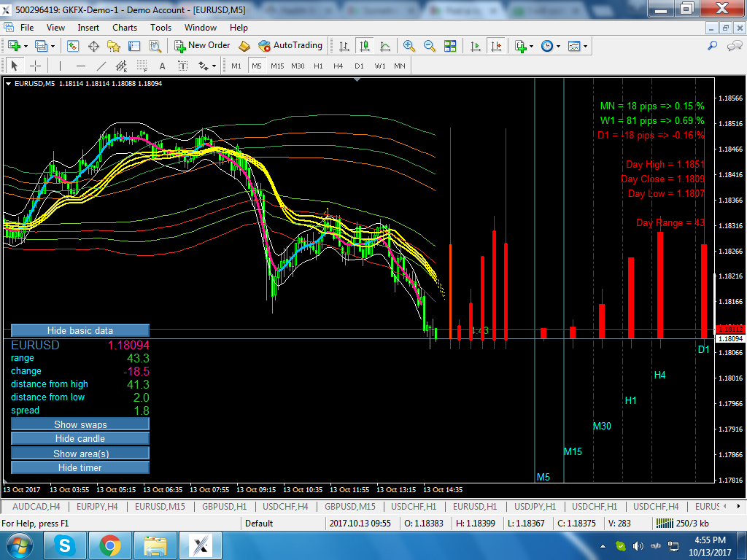This screenshot has width=747, height=560.
Task: Zoom in on the chart
Action: click(x=409, y=46)
